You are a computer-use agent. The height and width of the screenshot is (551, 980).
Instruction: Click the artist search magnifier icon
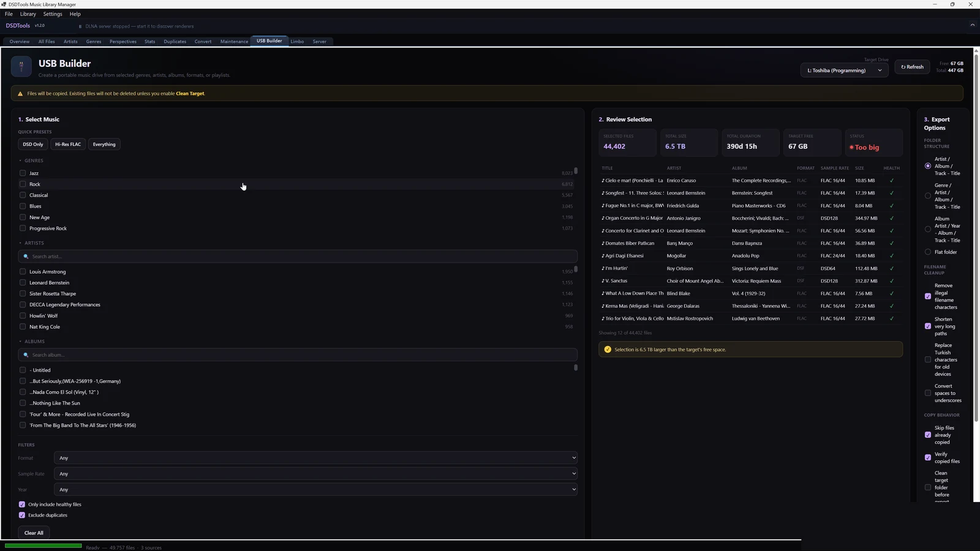click(x=26, y=257)
